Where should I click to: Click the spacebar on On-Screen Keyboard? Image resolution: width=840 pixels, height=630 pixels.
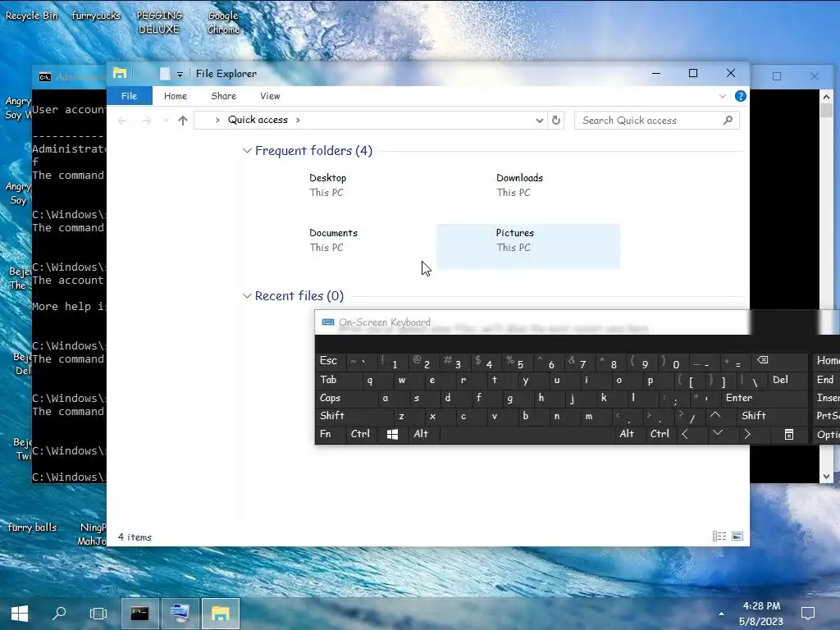tap(527, 434)
